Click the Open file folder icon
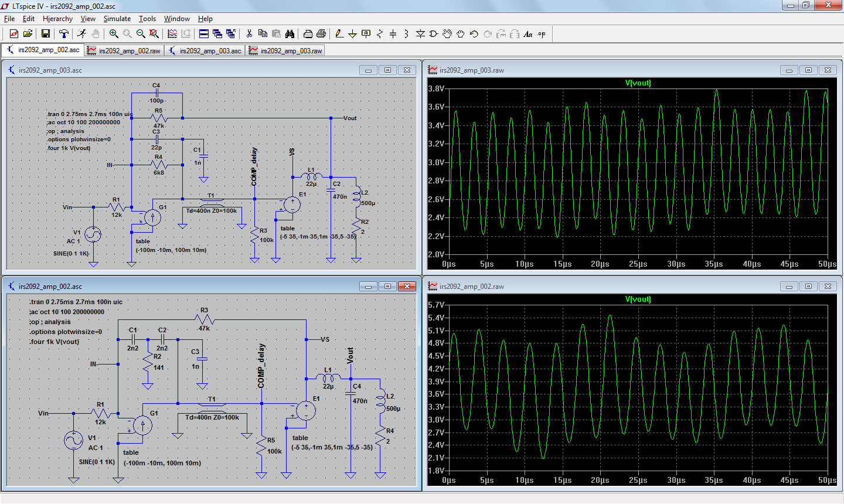 click(28, 34)
